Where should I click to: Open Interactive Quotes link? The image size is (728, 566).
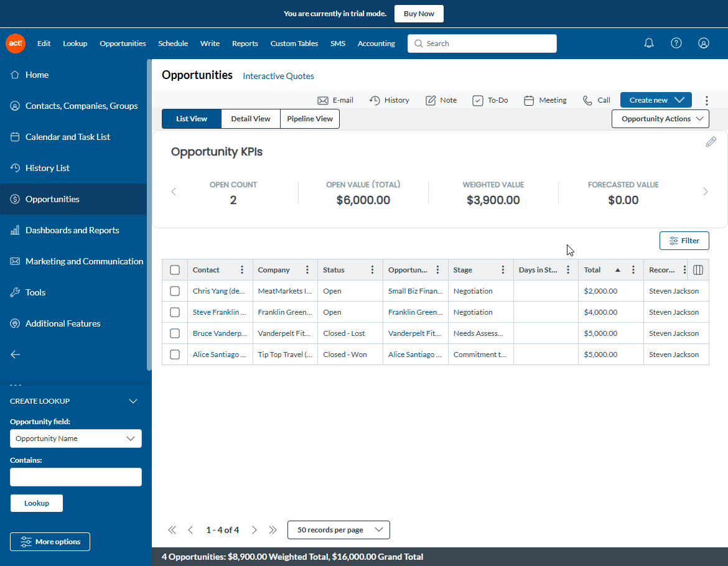point(278,76)
